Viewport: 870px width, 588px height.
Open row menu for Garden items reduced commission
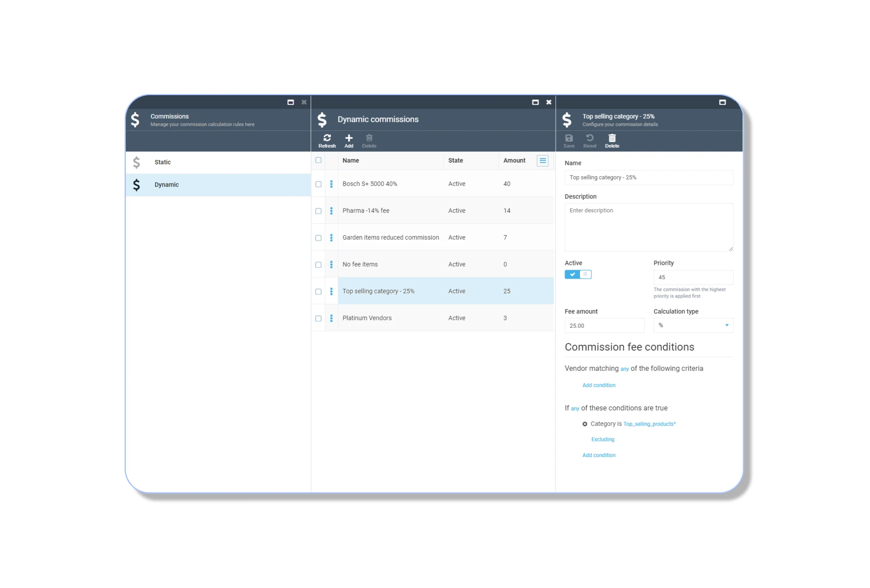(x=332, y=238)
